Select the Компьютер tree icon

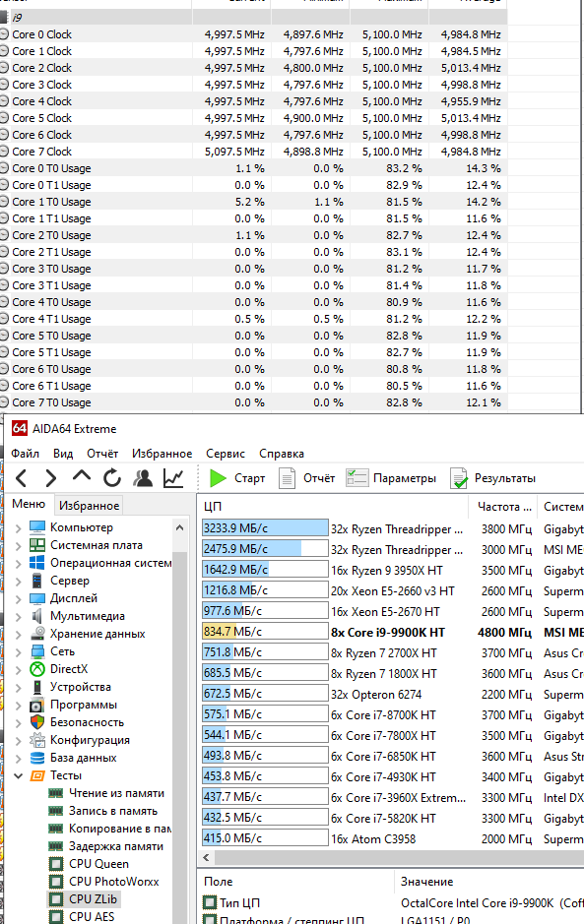pos(37,527)
